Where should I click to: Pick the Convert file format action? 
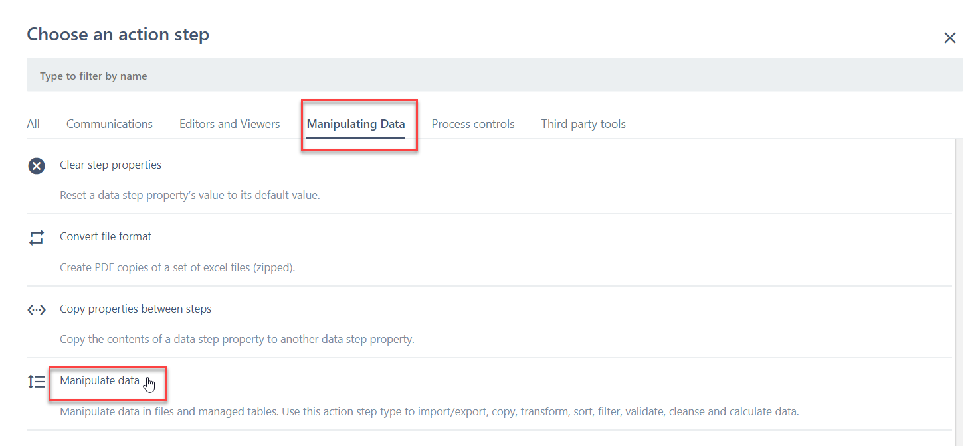tap(106, 236)
